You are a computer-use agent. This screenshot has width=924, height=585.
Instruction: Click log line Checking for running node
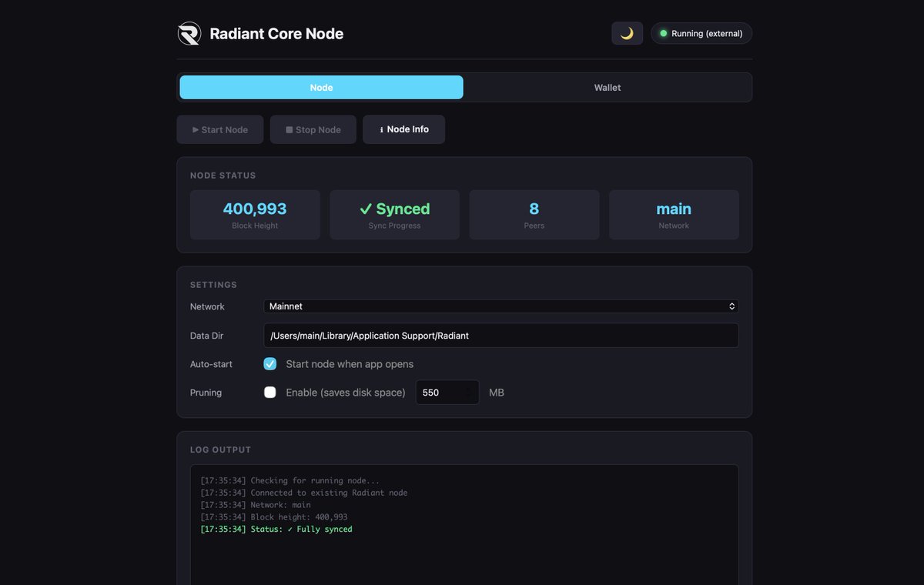(x=290, y=480)
